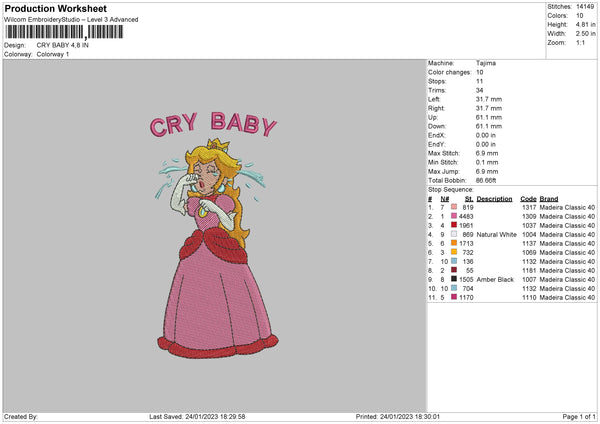Select the St. column header

(469, 199)
